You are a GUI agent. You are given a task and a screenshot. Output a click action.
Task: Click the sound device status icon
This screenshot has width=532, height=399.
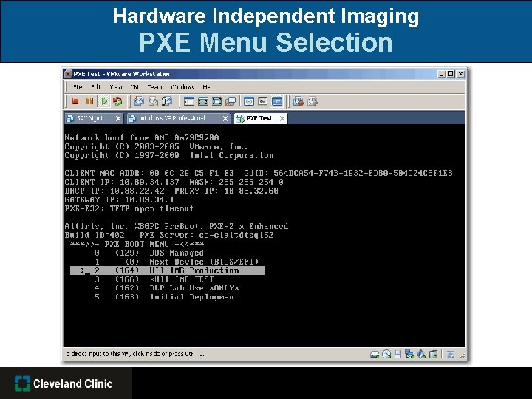[421, 355]
